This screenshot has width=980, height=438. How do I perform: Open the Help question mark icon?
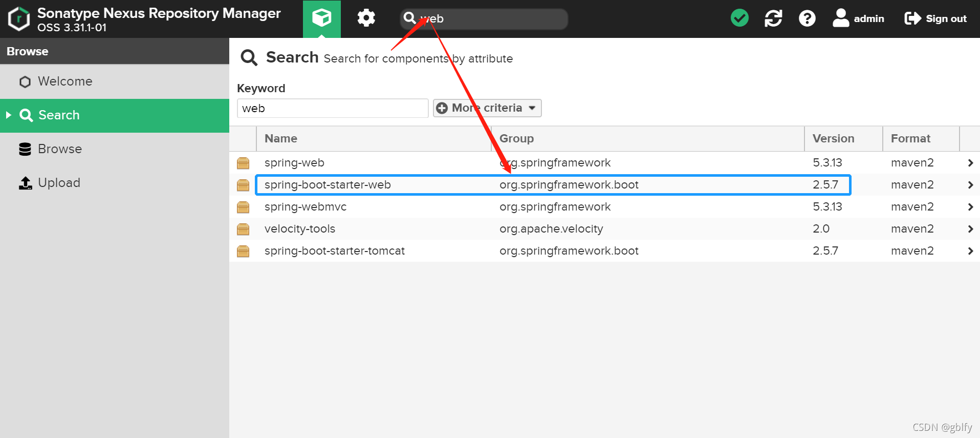807,18
